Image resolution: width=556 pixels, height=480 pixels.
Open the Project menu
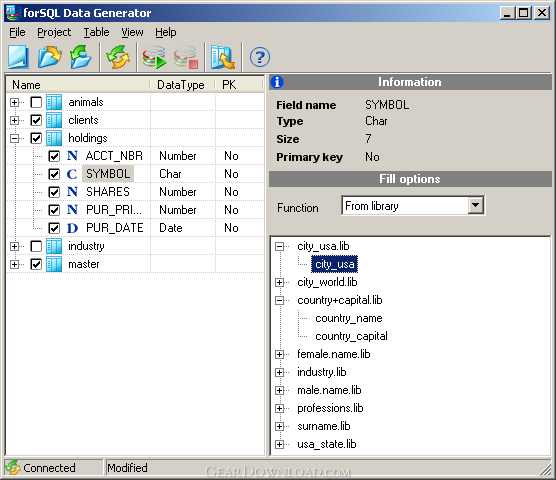(54, 32)
